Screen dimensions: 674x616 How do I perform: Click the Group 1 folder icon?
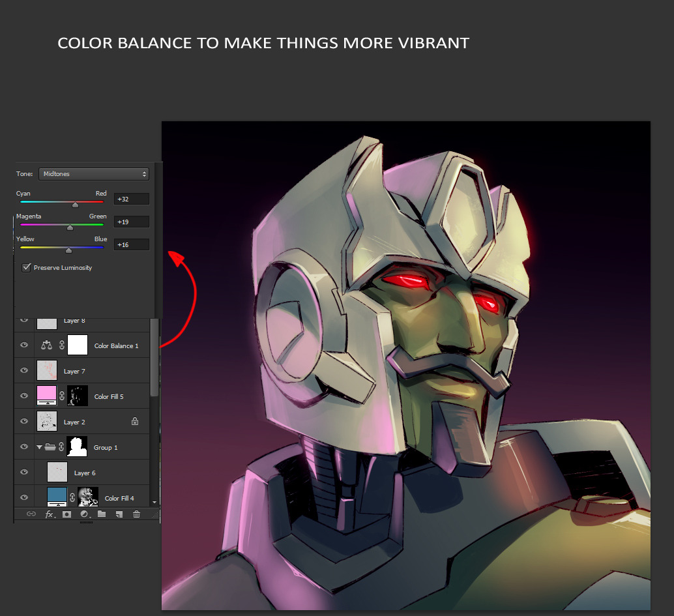pyautogui.click(x=50, y=447)
